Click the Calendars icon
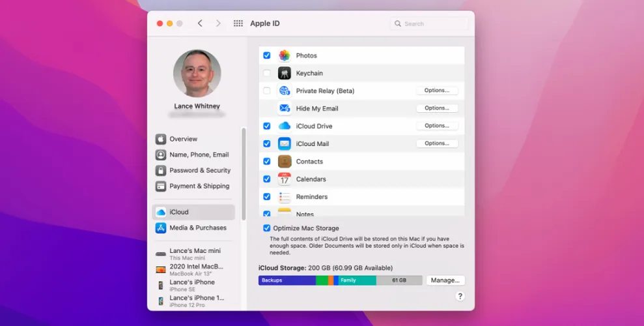Image resolution: width=644 pixels, height=326 pixels. (285, 179)
